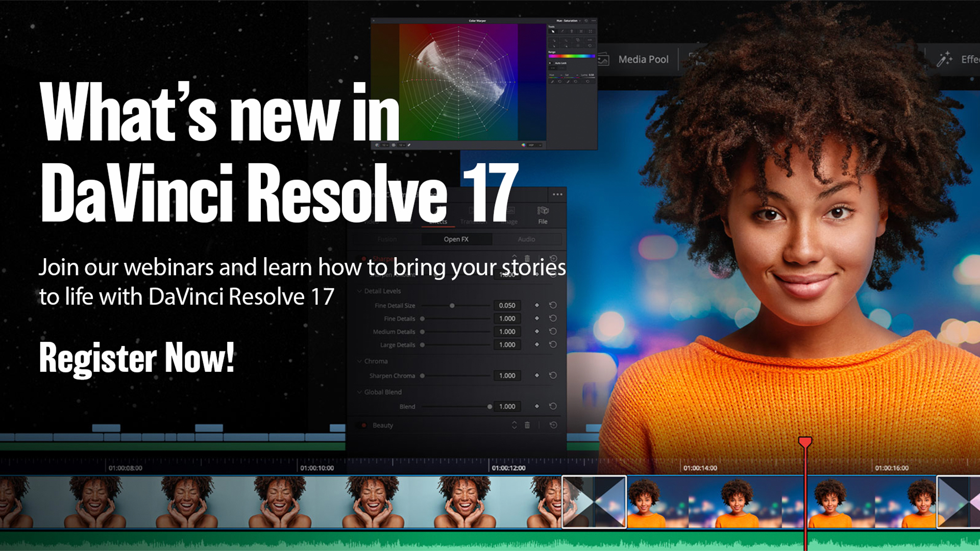
Task: Delete the Sharpen effect with trash icon
Action: click(x=527, y=259)
